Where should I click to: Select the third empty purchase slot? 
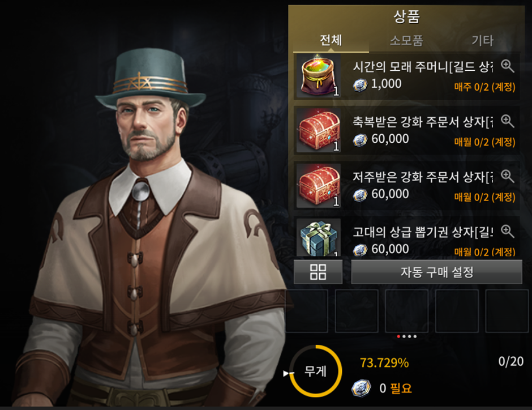pos(406,311)
